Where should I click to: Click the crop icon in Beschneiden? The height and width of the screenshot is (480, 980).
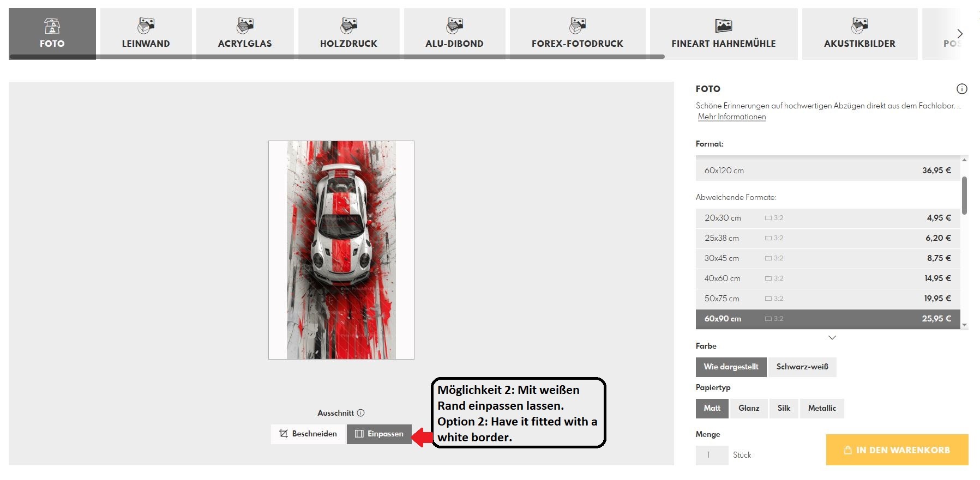[284, 434]
